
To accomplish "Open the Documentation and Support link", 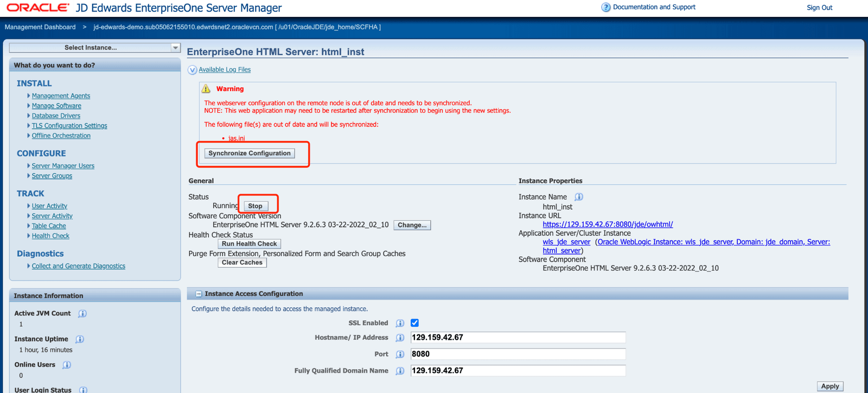I will tap(654, 7).
